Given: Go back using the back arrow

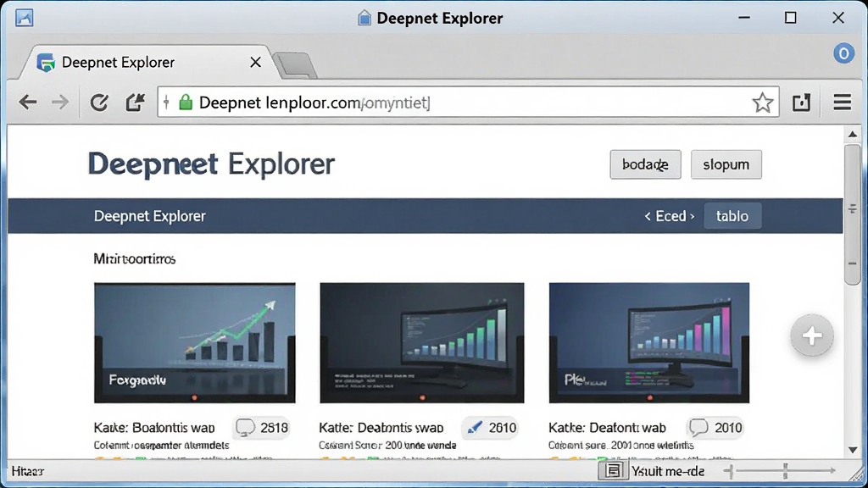Looking at the screenshot, I should coord(27,102).
